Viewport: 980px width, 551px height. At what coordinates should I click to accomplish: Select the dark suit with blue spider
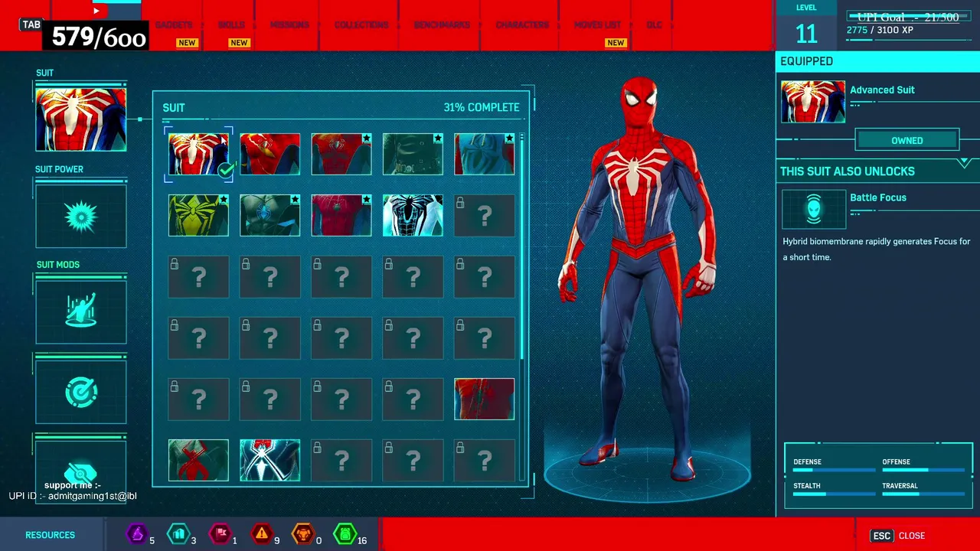[269, 215]
